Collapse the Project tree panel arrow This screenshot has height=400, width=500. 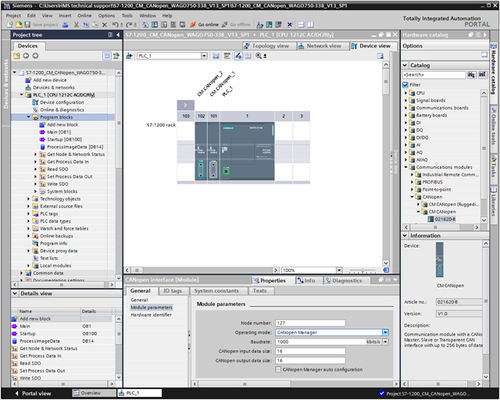click(118, 35)
